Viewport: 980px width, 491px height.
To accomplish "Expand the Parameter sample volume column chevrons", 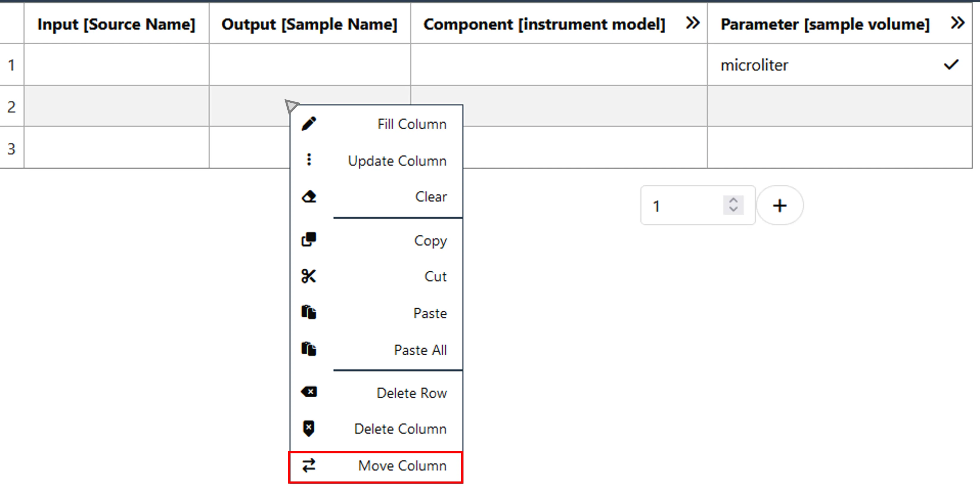I will coord(958,23).
